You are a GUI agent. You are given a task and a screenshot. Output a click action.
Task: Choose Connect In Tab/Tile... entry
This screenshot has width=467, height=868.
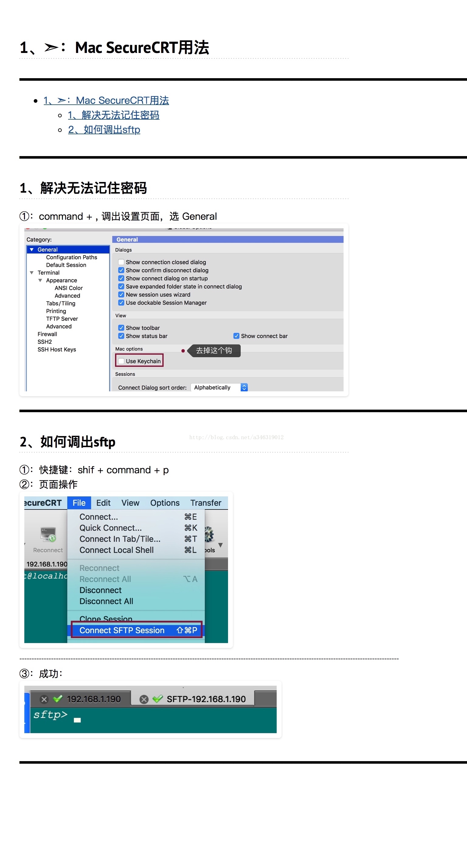tap(136, 539)
